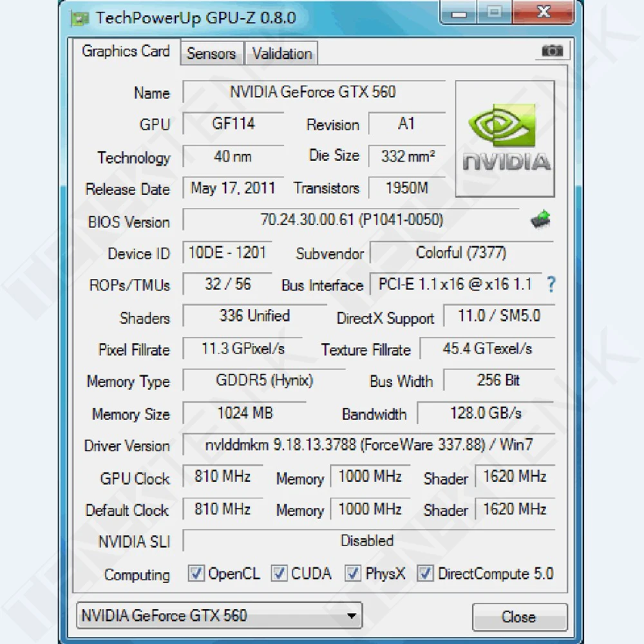Click the 1950M transistors value
Image resolution: width=644 pixels, height=644 pixels.
(x=406, y=188)
